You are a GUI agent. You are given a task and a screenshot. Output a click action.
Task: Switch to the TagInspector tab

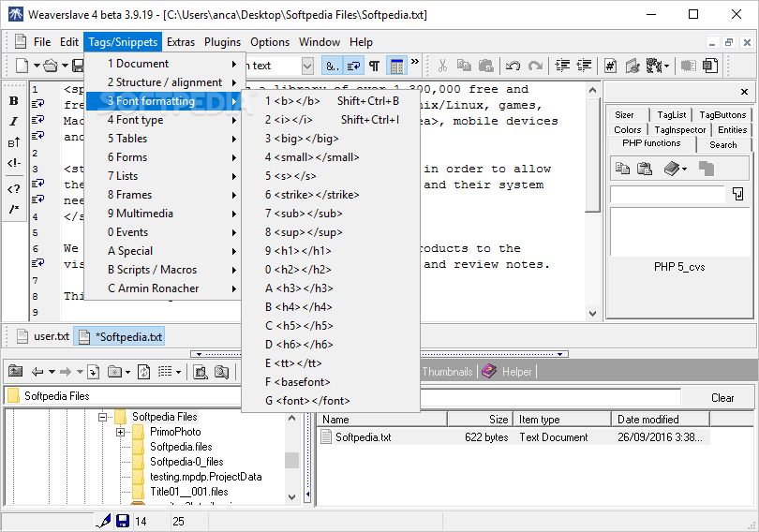click(x=679, y=129)
